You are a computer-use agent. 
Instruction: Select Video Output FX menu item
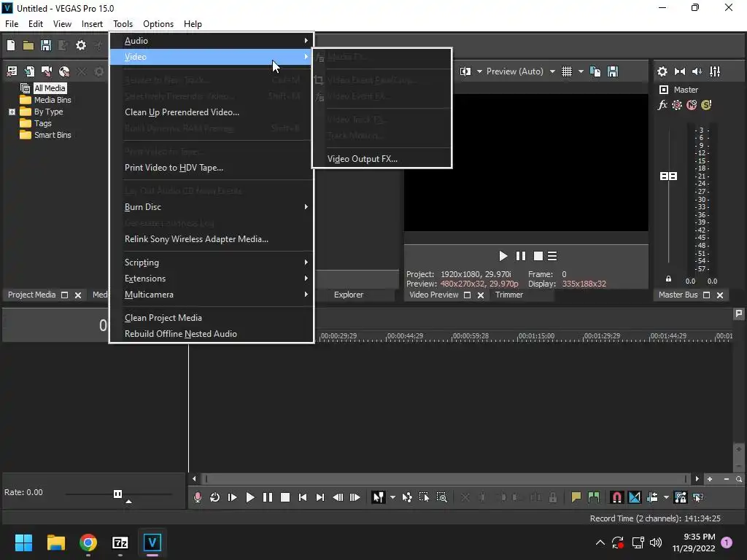click(x=381, y=159)
